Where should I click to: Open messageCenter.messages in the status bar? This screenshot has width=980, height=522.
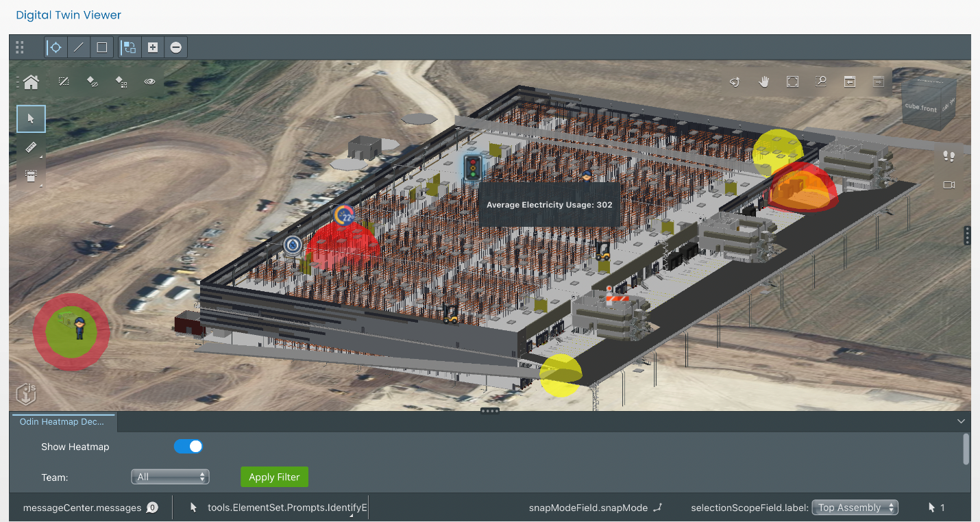point(89,508)
